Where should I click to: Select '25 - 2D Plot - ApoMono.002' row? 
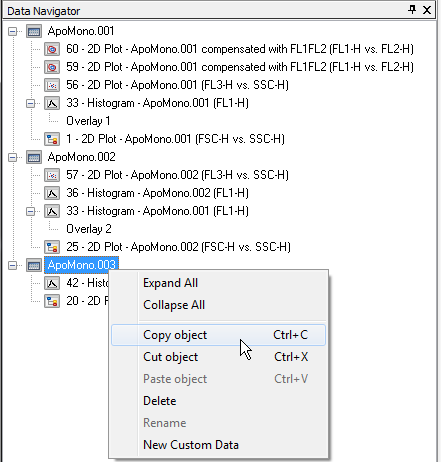coord(178,247)
